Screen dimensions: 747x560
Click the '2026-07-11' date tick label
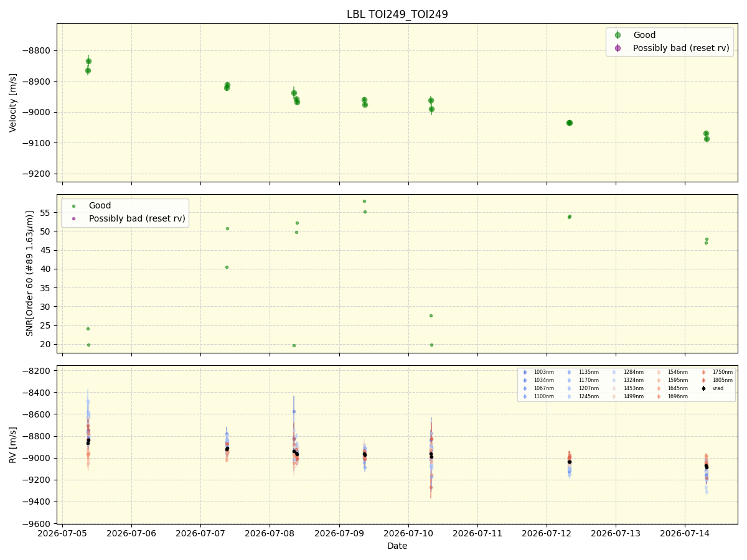pos(477,534)
